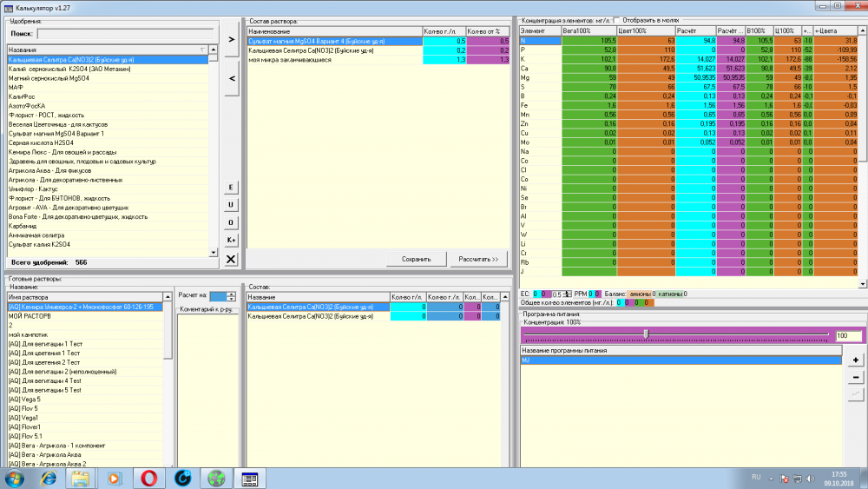Image resolution: width=868 pixels, height=489 pixels.
Task: Click the 'Сохранить' button
Action: [417, 259]
